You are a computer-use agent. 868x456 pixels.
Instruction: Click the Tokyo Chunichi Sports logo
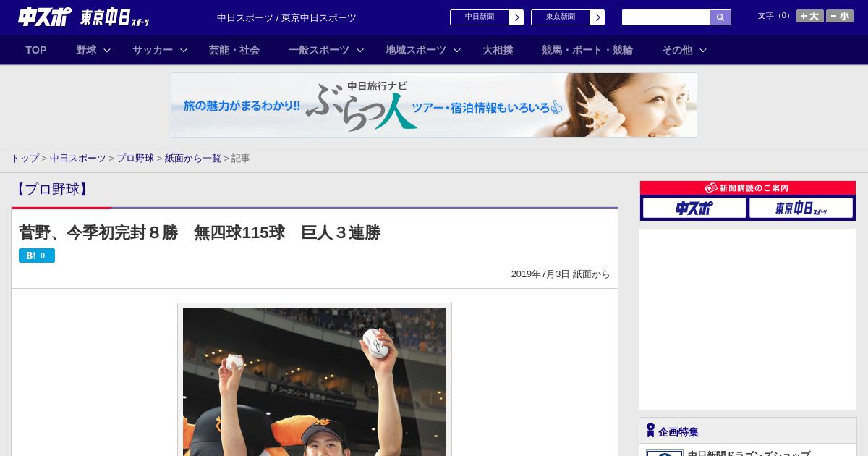pos(115,17)
